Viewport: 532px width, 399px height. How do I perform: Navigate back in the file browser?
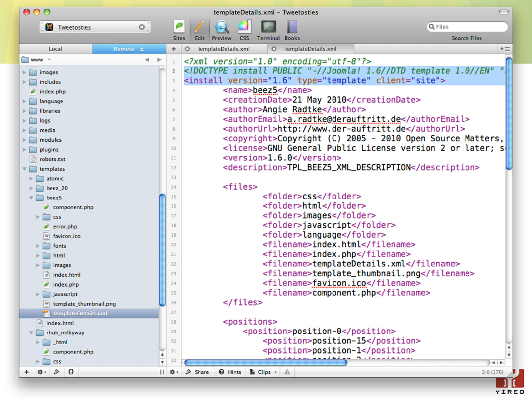pos(147,60)
